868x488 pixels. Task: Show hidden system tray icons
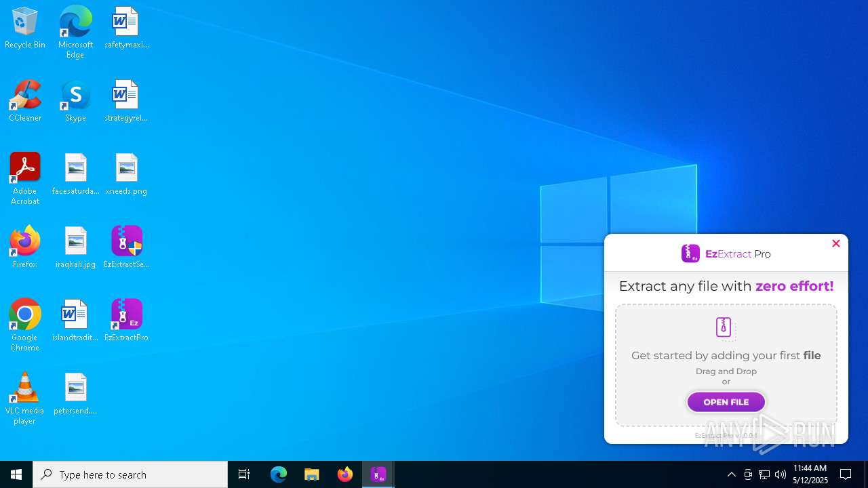pyautogui.click(x=731, y=474)
